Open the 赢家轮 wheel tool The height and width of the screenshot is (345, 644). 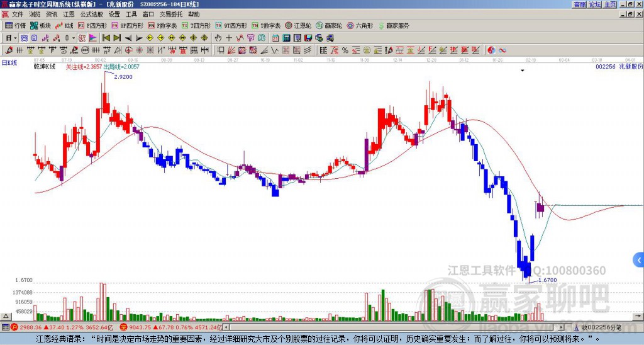pos(329,25)
